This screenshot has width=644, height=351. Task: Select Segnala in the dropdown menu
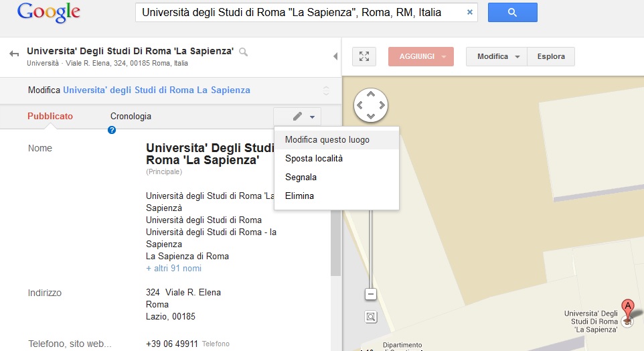[x=336, y=177]
